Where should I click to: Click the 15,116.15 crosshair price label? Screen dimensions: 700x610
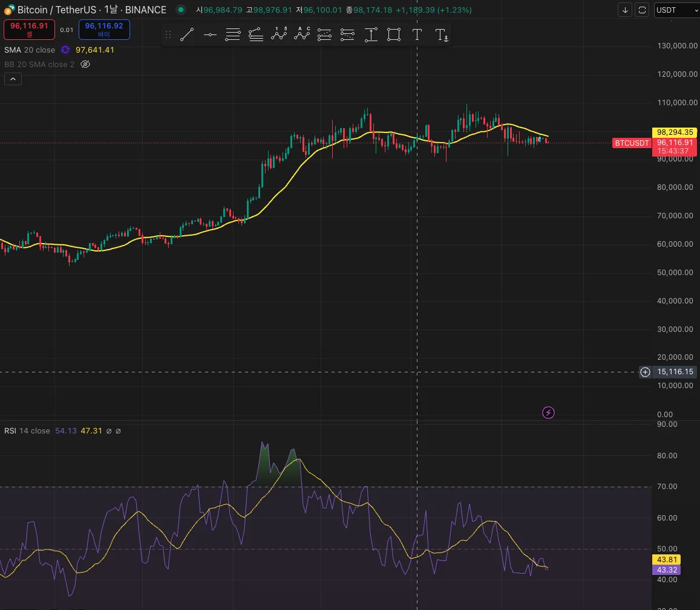coord(675,372)
